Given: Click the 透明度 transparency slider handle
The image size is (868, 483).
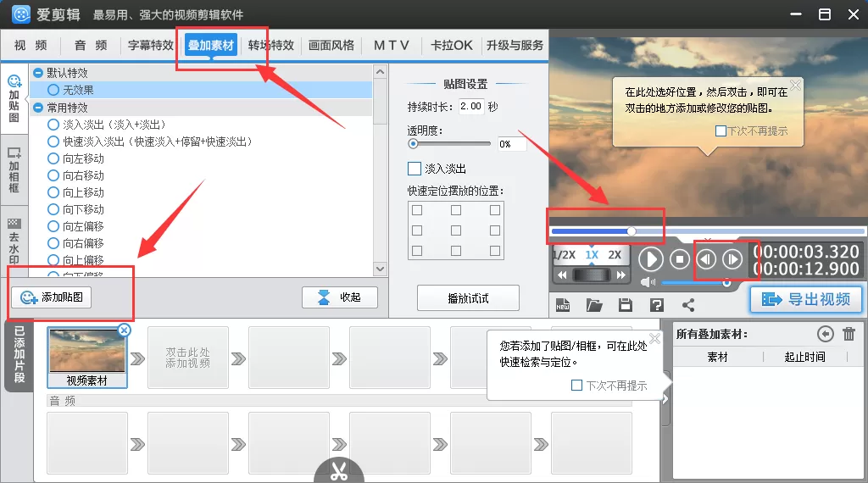Looking at the screenshot, I should [x=413, y=144].
